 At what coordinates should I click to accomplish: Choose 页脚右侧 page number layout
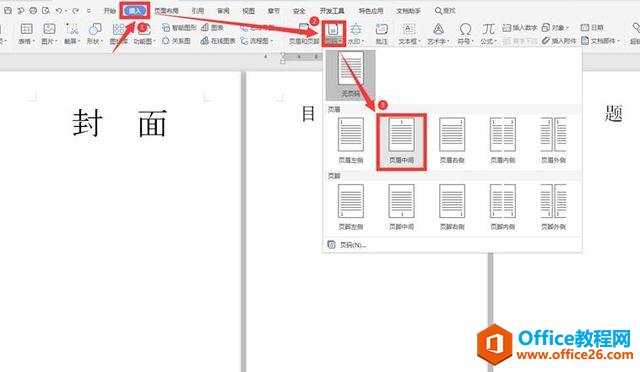(452, 207)
